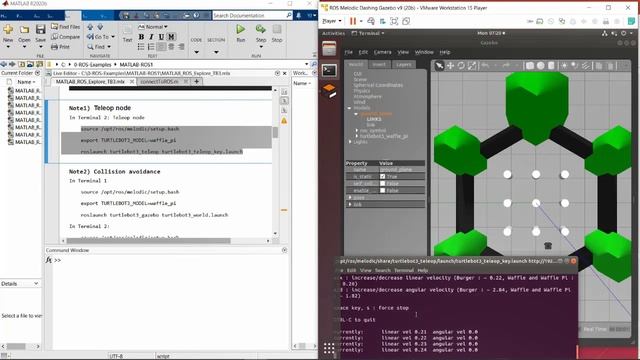Insert a box shape in Gazebo
Image resolution: width=640 pixels, height=360 pixels.
click(529, 65)
